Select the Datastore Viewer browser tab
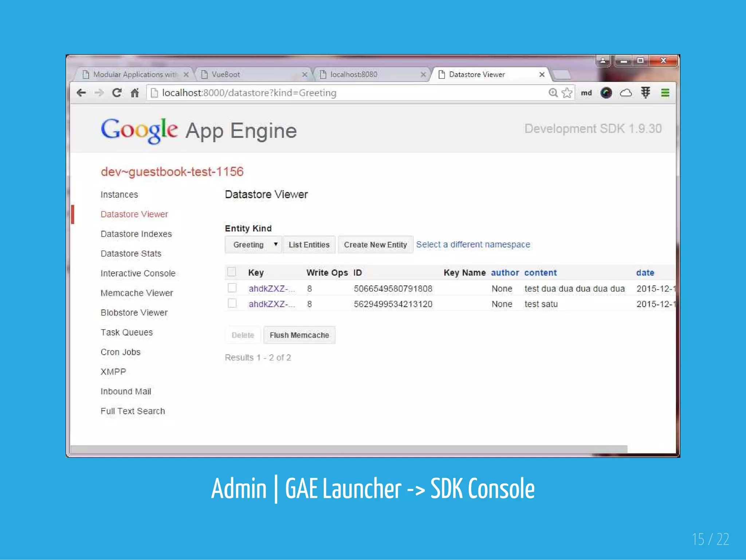 pyautogui.click(x=491, y=74)
